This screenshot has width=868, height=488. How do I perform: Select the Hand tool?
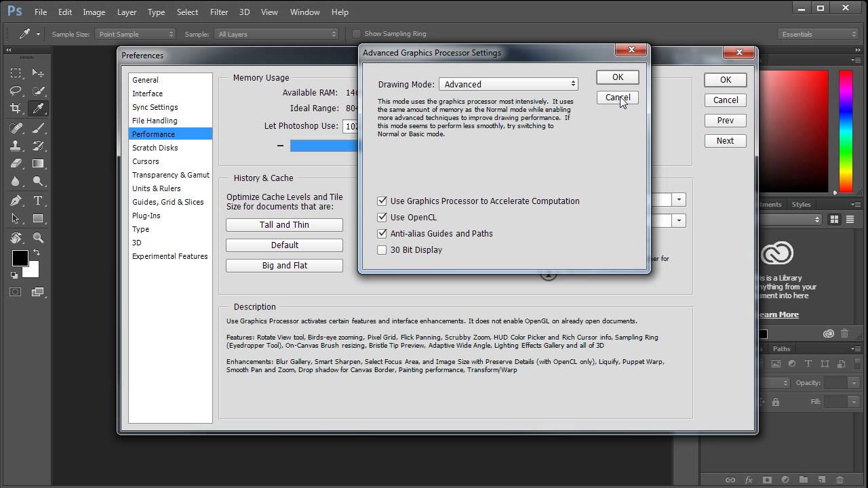[16, 238]
